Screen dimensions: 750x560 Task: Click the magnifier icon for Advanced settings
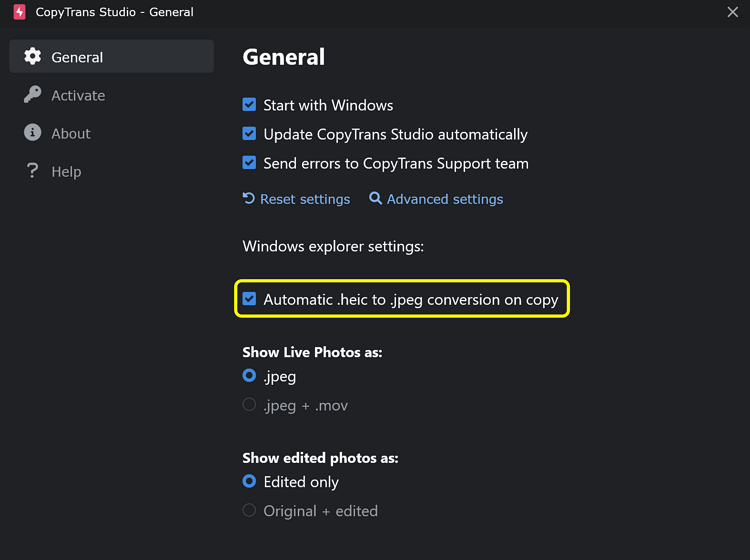click(x=375, y=198)
